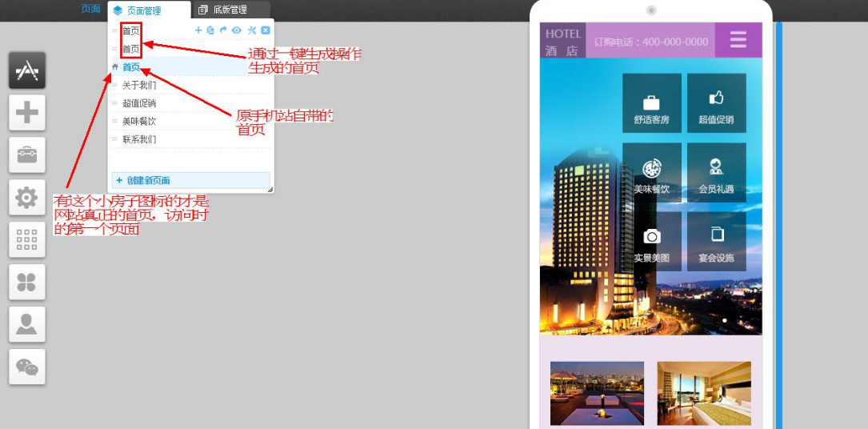
Task: Open the toolbox briefcase sidebar icon
Action: click(27, 154)
